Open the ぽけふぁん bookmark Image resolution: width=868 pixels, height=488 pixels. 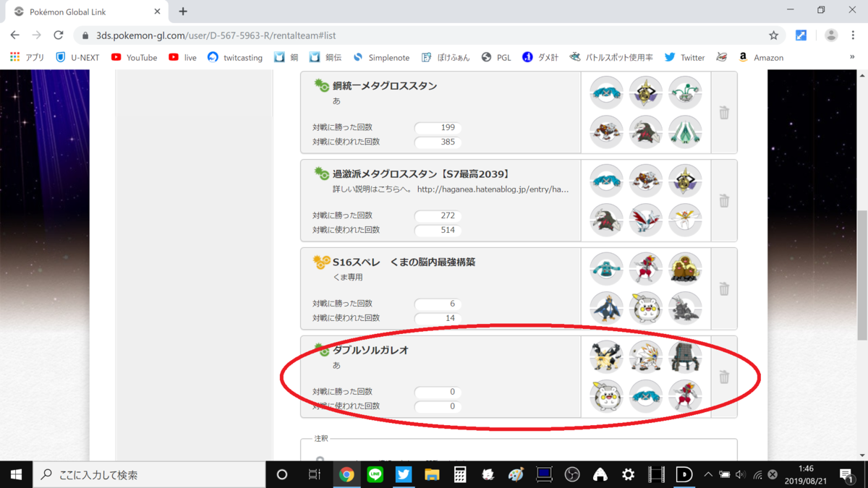coord(445,57)
